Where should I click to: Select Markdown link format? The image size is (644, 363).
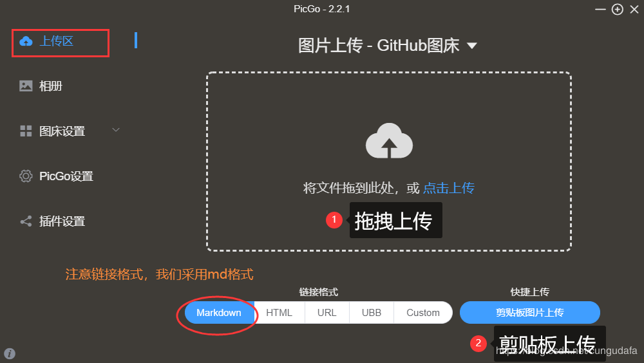219,313
